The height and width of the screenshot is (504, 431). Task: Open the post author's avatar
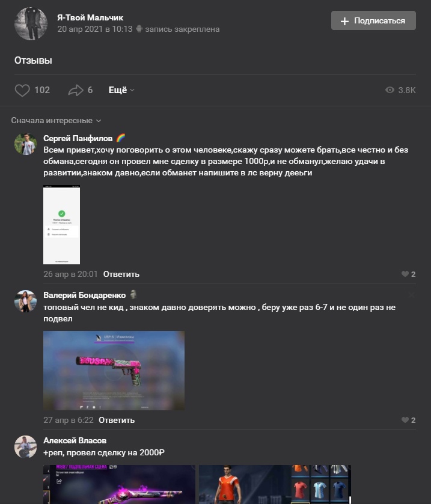31,24
